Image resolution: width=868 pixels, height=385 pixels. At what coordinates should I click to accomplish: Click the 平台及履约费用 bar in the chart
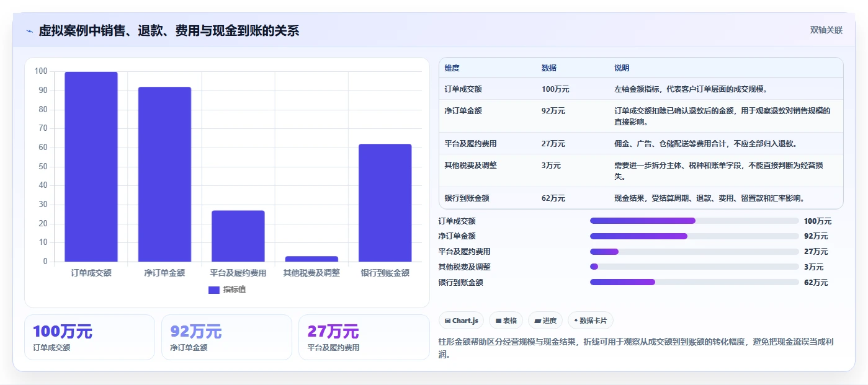(x=238, y=236)
